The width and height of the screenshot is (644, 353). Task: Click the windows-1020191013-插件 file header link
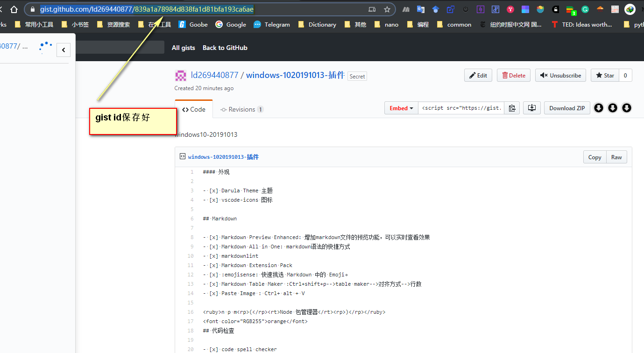[223, 157]
